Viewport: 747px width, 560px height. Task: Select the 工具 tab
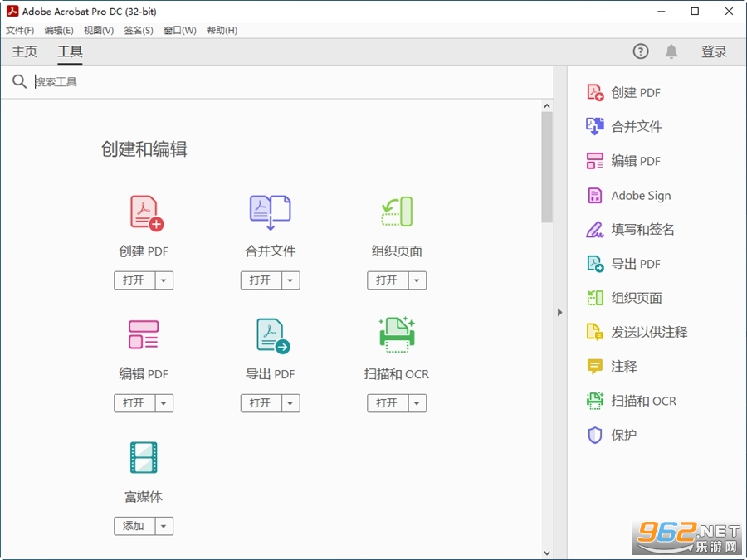click(70, 51)
